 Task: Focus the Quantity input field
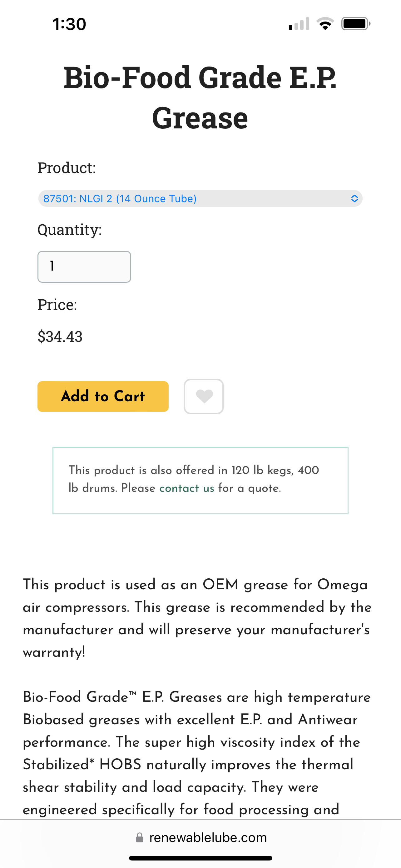84,267
